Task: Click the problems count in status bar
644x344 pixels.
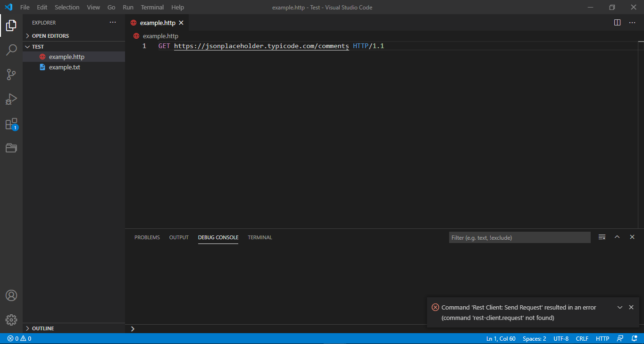Action: (14, 338)
